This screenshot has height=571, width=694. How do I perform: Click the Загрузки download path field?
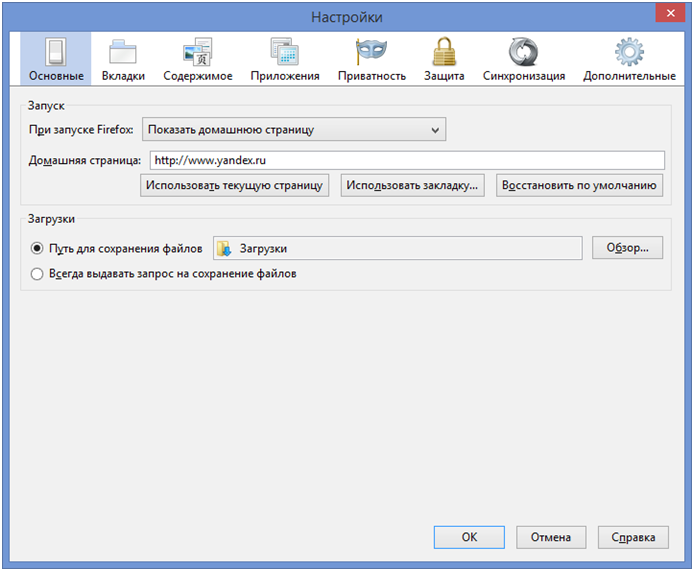[398, 248]
